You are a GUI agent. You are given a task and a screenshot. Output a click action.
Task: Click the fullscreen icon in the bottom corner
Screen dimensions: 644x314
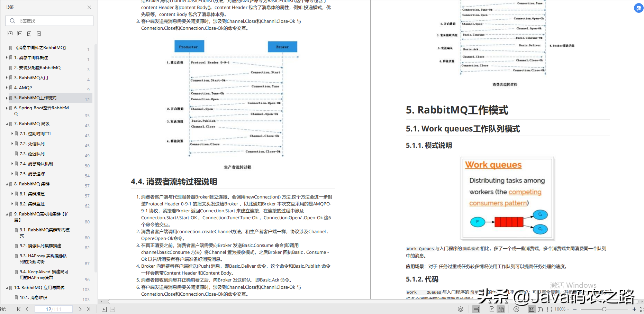(642, 309)
